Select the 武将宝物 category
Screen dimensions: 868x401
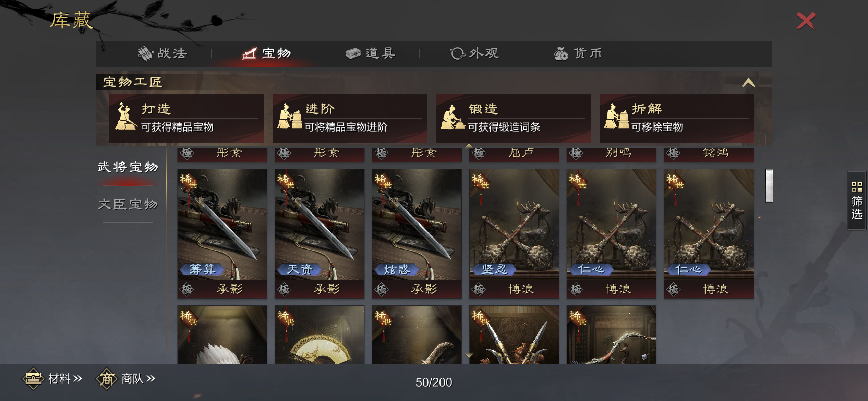coord(128,167)
